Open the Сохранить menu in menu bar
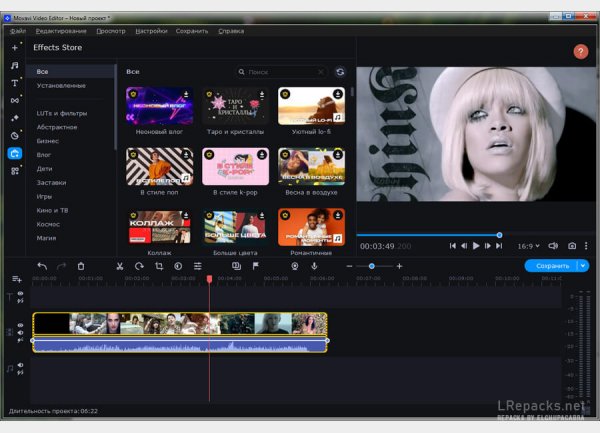 pos(192,31)
